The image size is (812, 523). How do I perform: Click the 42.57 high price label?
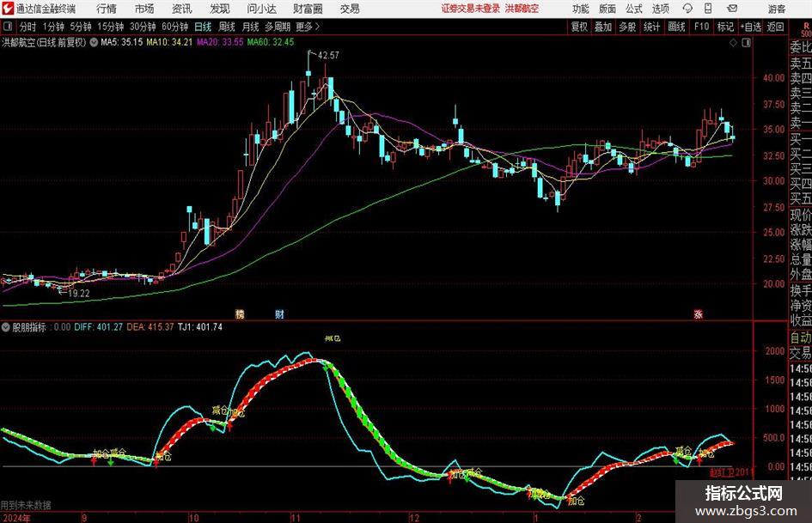[x=328, y=56]
